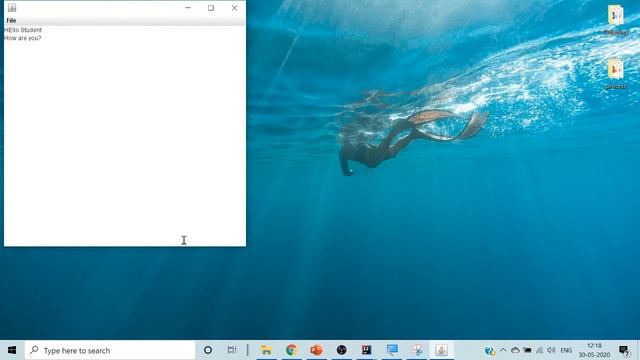Launch Google Chrome from the taskbar
The image size is (640, 360).
(x=291, y=350)
